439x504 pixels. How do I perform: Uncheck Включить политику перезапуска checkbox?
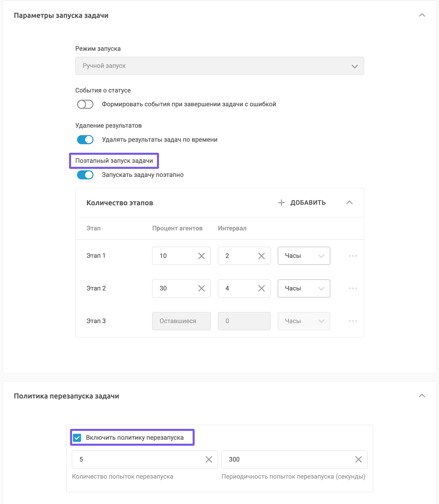tap(77, 438)
